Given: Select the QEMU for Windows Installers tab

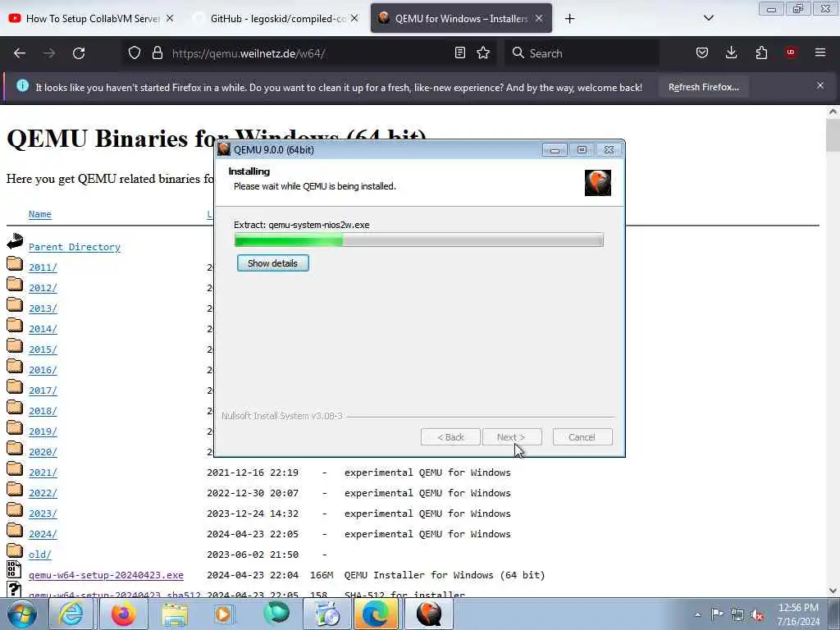Looking at the screenshot, I should (461, 19).
